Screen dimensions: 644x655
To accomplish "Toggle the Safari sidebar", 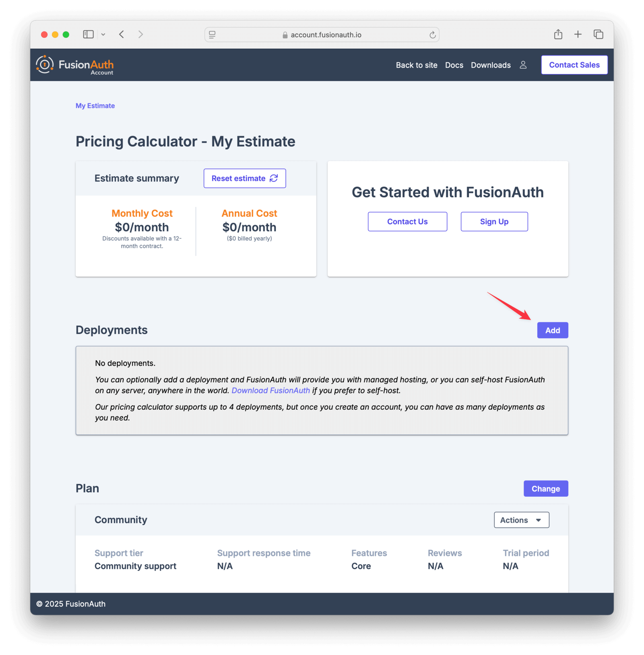I will [x=88, y=34].
